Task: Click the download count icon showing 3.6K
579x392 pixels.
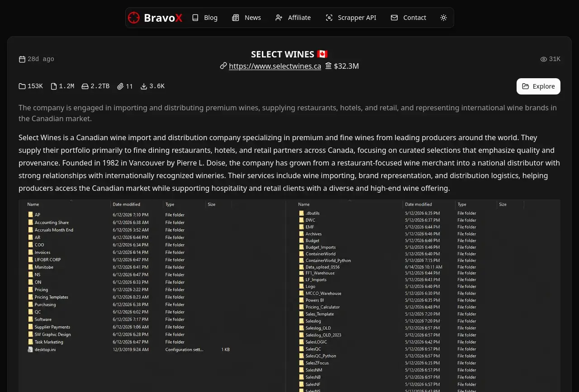Action: click(144, 86)
